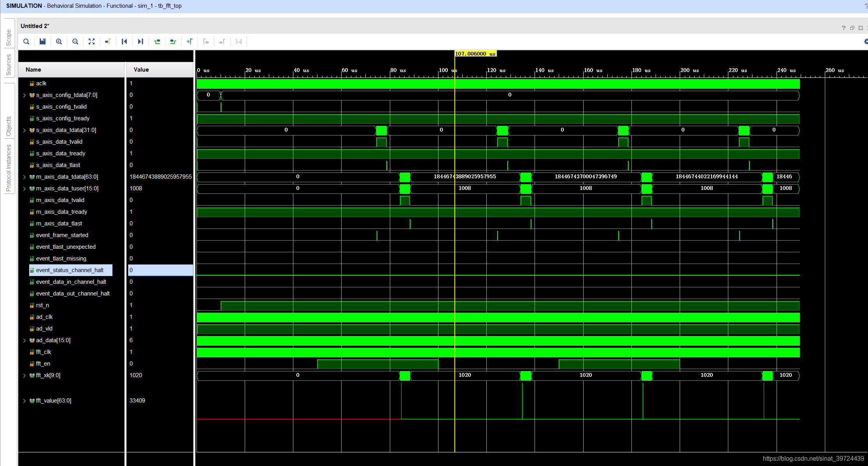The image size is (868, 466).
Task: Expand fft_value[63:0] signal group
Action: tap(25, 401)
